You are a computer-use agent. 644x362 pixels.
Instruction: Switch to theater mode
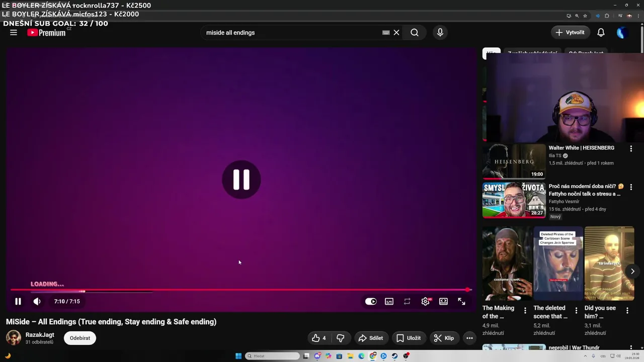(x=443, y=302)
